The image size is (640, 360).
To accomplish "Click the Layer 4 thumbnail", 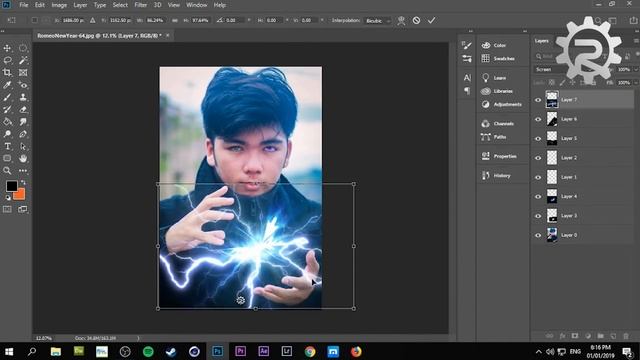I will (x=552, y=196).
